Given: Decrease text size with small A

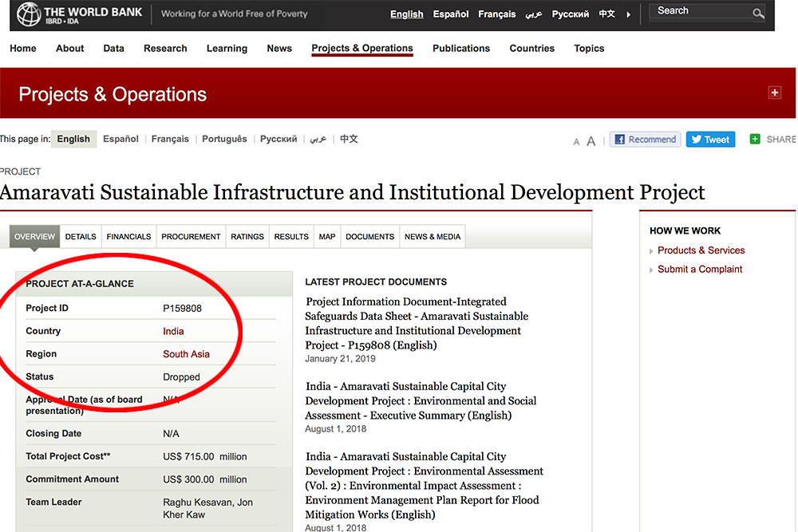Looking at the screenshot, I should (x=576, y=142).
